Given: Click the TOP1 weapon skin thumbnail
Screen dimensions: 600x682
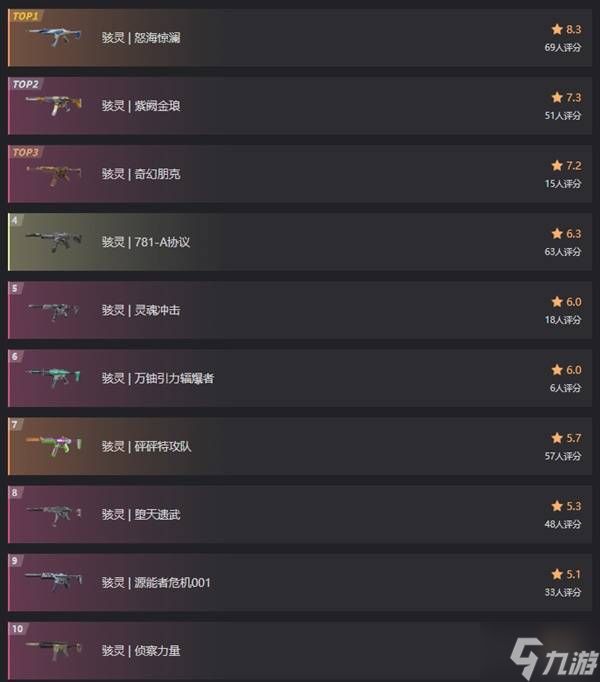Looking at the screenshot, I should pos(54,36).
